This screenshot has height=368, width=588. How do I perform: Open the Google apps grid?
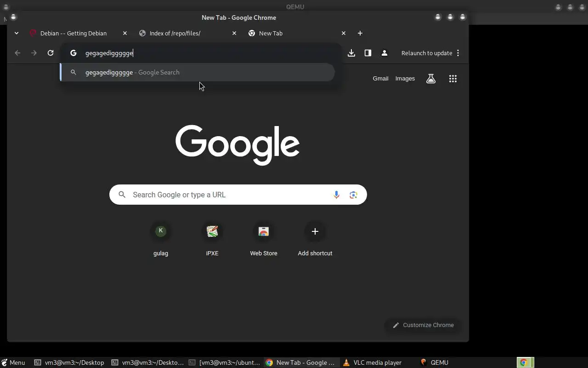coord(453,79)
